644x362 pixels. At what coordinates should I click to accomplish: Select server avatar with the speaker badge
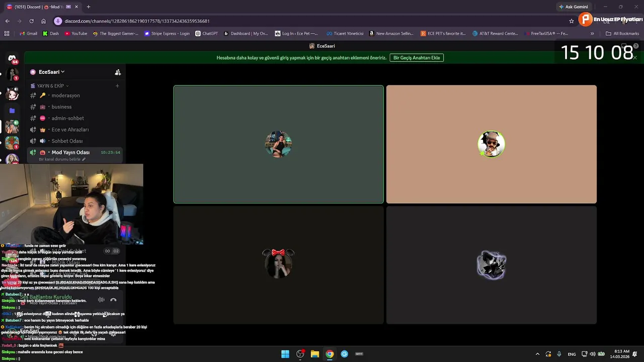click(12, 126)
